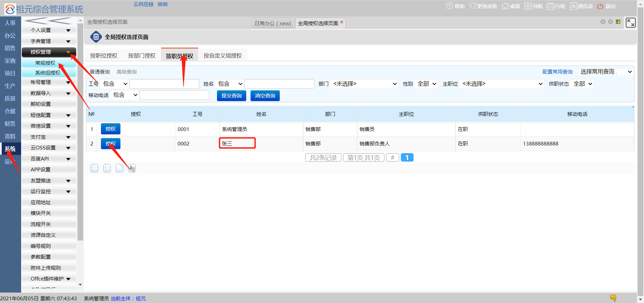
Task: Focus the 移动电话 text input field
Action: pos(174,95)
